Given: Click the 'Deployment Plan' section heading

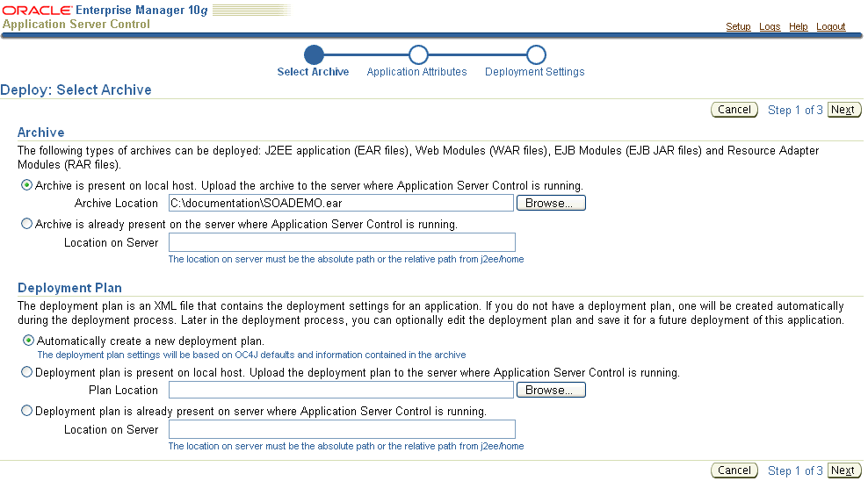Looking at the screenshot, I should click(69, 288).
